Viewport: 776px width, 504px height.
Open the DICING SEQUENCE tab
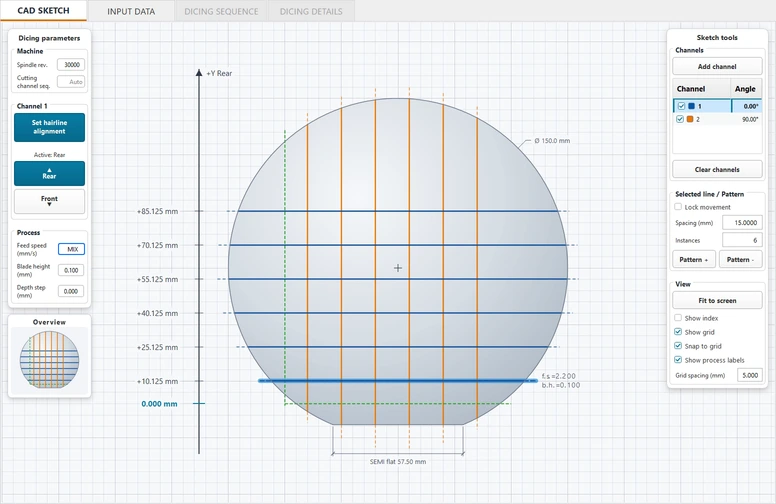pos(221,11)
